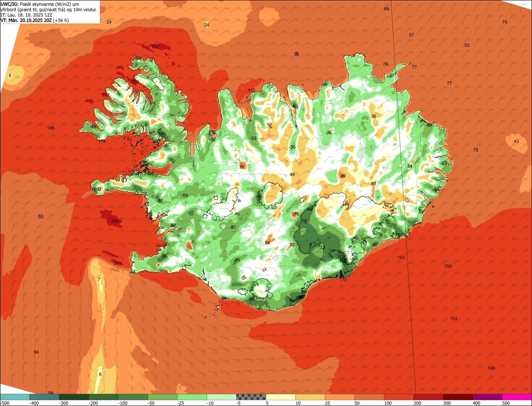Click the '186' value in the western ocean
Viewport: 532px width, 406px height.
click(x=51, y=128)
